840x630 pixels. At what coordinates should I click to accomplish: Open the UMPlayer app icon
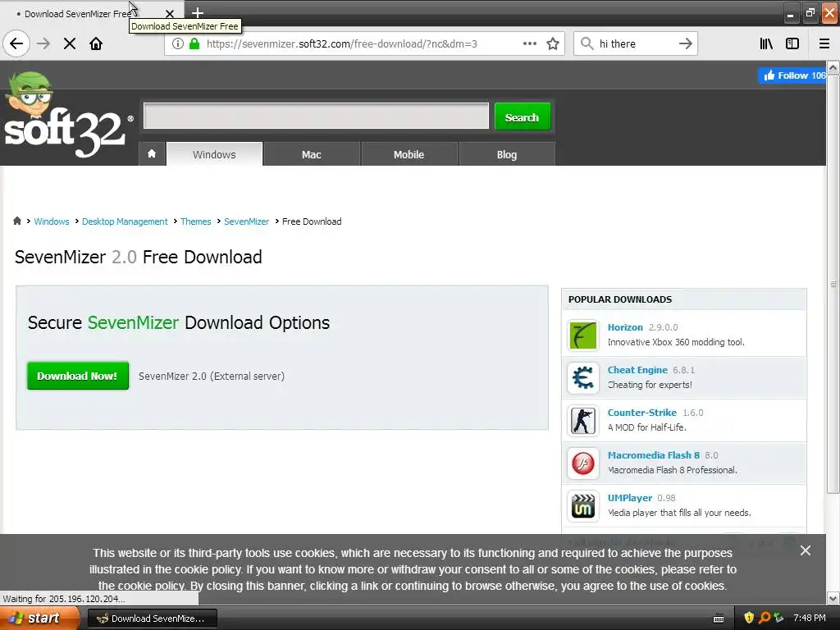(583, 505)
